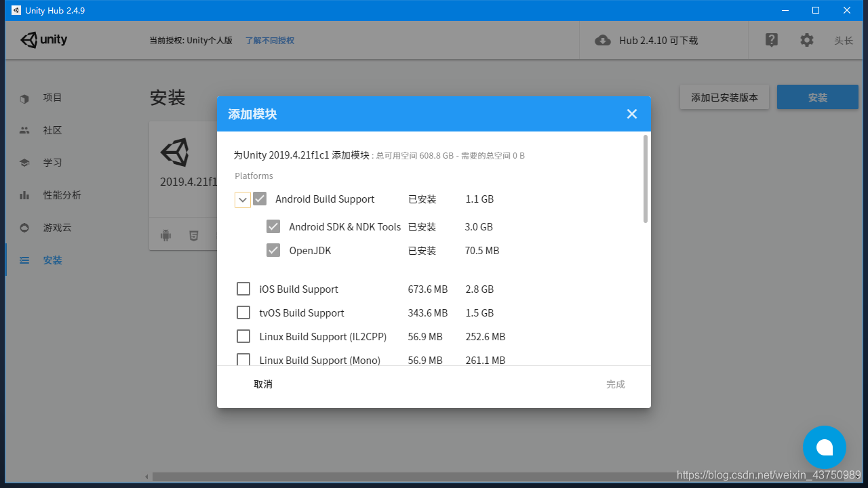Viewport: 868px width, 488px height.
Task: Click the blue 安装 button
Action: (x=818, y=97)
